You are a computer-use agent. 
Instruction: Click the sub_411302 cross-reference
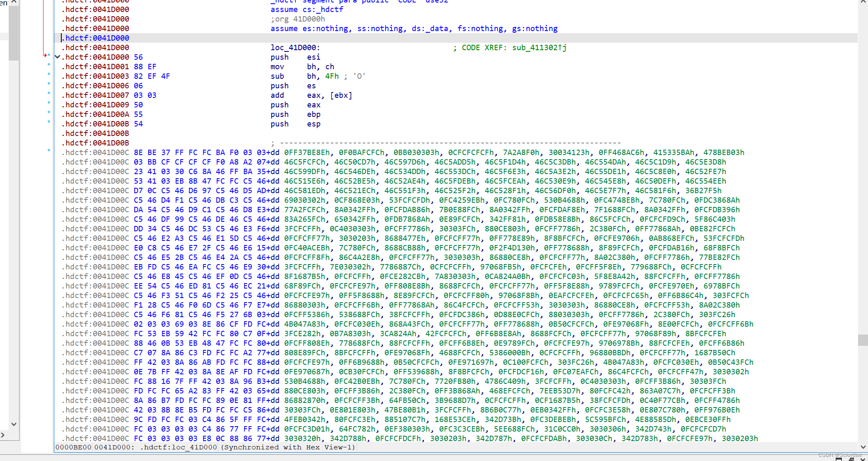tap(539, 48)
